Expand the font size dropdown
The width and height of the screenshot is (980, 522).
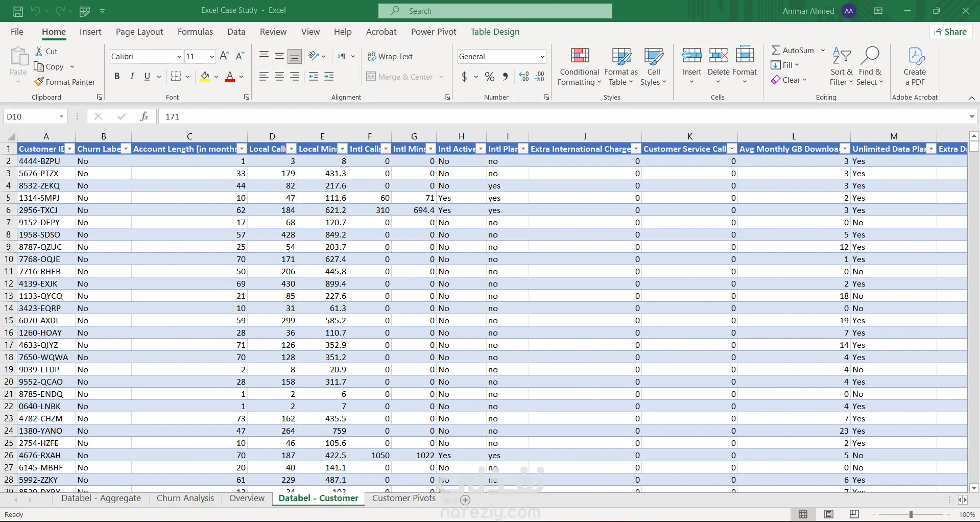[212, 56]
